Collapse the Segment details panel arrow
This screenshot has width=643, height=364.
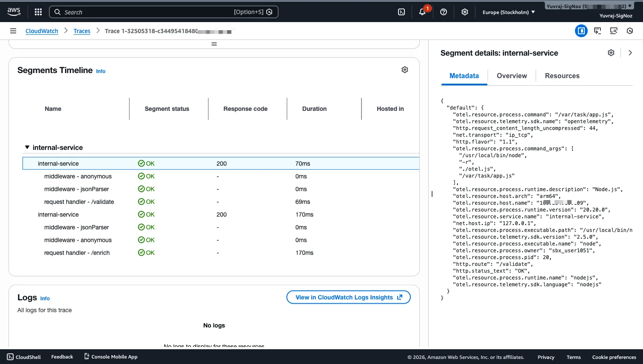coord(630,53)
